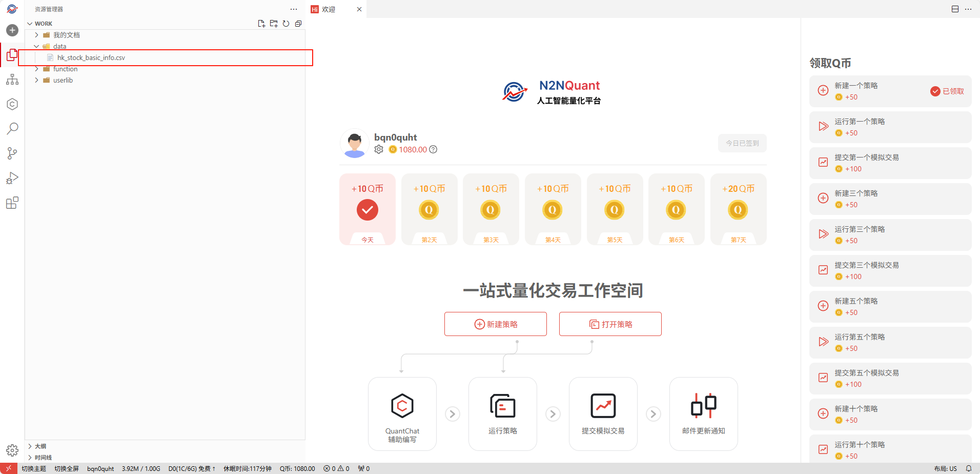The height and width of the screenshot is (474, 980).
Task: Click the 提交第一个模拟交易 task row
Action: (891, 163)
